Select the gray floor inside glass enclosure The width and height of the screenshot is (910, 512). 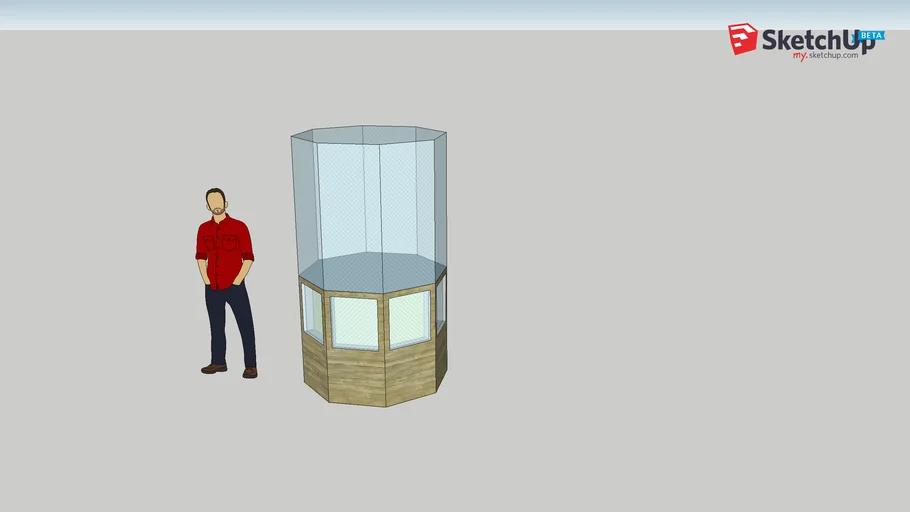pos(370,270)
